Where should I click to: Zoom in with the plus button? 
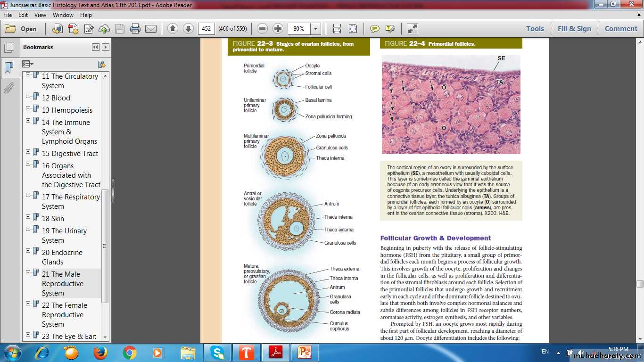(x=278, y=29)
